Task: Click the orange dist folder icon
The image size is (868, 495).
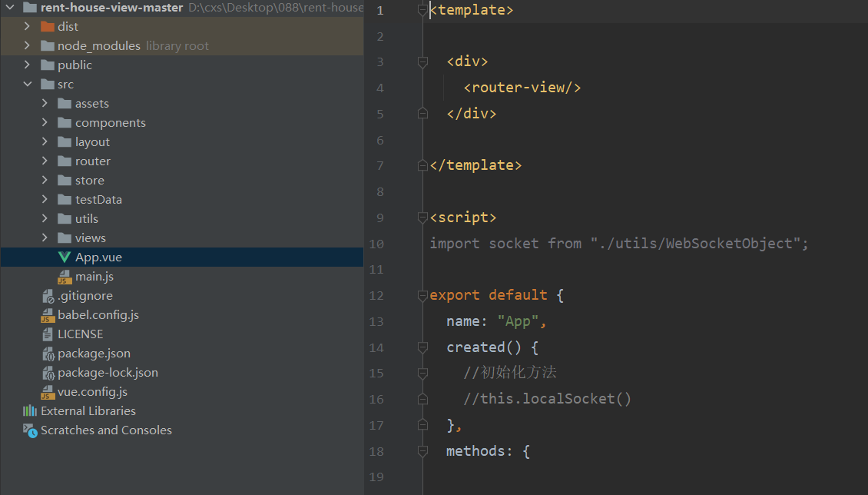Action: click(48, 27)
